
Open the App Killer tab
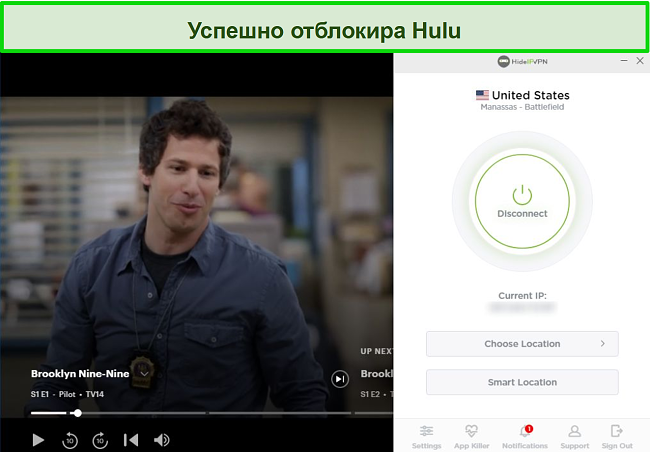(471, 437)
